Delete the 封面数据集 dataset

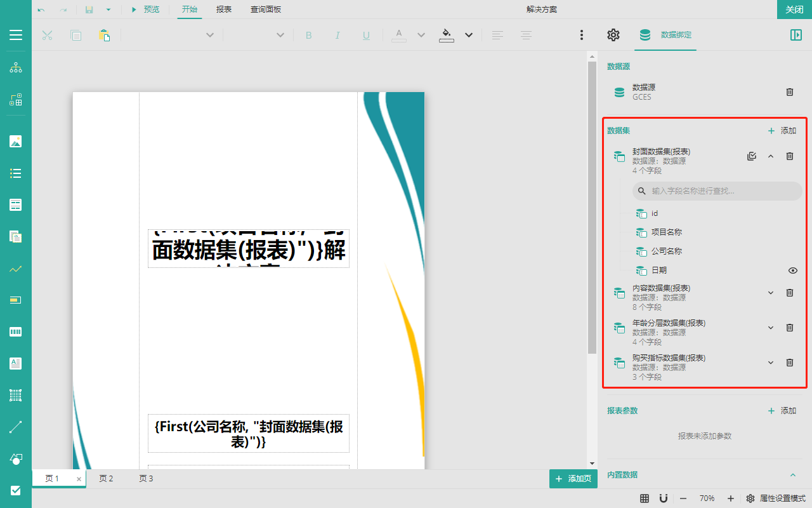click(x=790, y=156)
